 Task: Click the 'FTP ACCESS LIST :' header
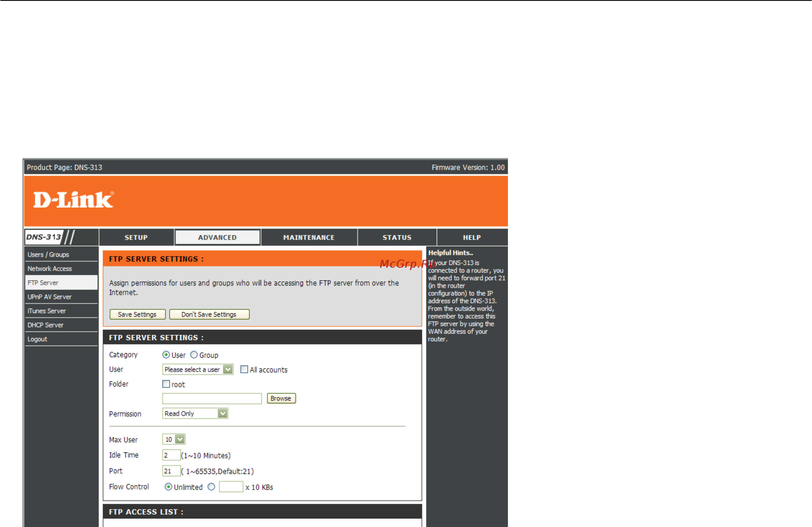tap(146, 512)
